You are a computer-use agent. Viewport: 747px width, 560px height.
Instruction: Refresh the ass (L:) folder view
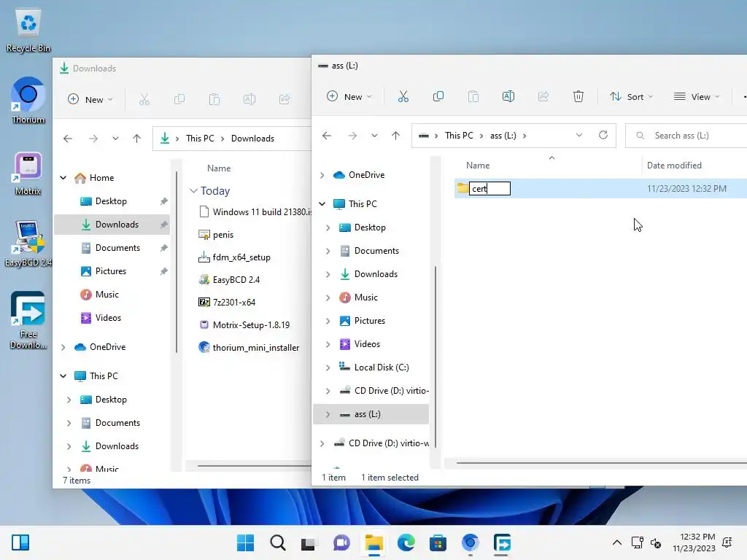pyautogui.click(x=603, y=135)
